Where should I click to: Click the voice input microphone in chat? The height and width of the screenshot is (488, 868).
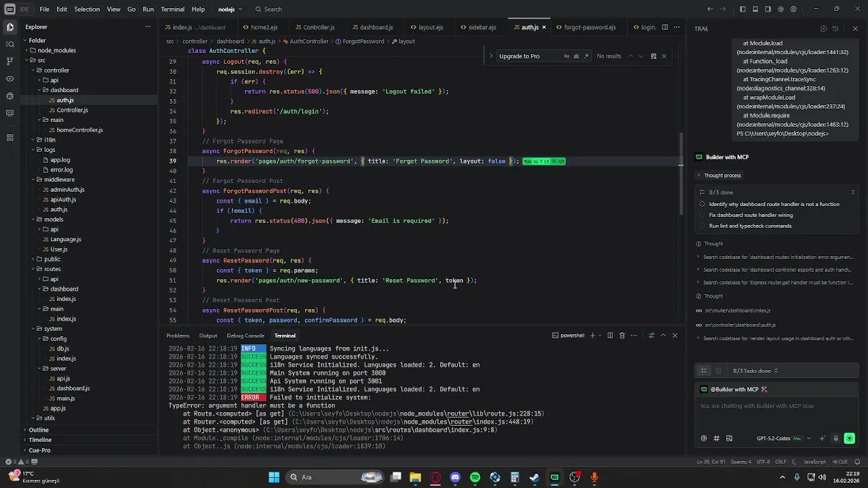click(836, 439)
